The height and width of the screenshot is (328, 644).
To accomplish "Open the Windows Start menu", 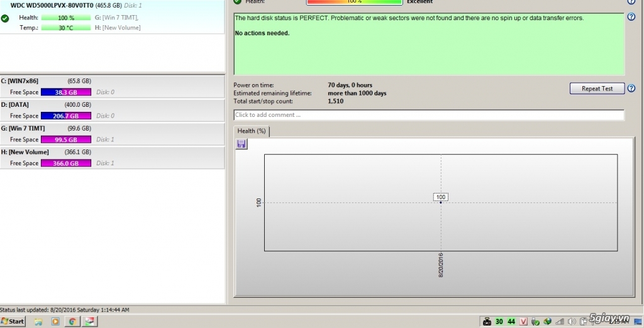I will [13, 321].
